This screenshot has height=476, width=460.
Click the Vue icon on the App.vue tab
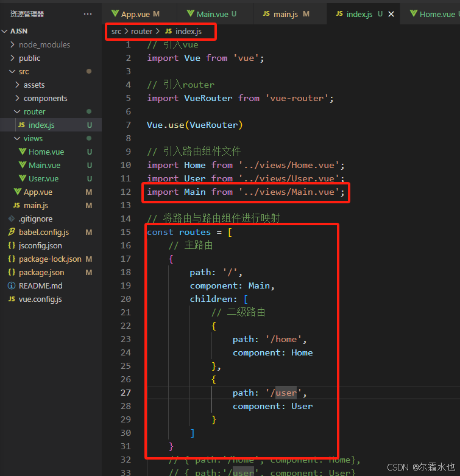point(115,13)
